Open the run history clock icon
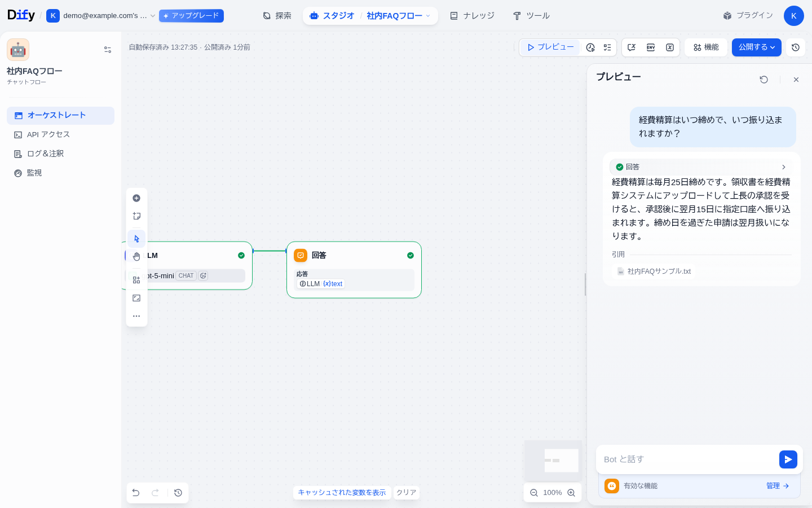 [590, 47]
